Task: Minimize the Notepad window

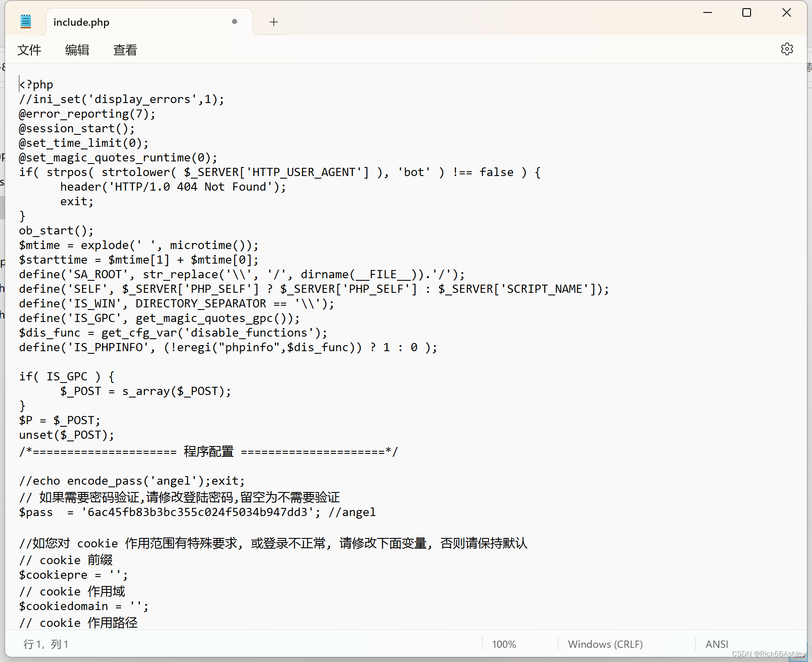Action: coord(708,13)
